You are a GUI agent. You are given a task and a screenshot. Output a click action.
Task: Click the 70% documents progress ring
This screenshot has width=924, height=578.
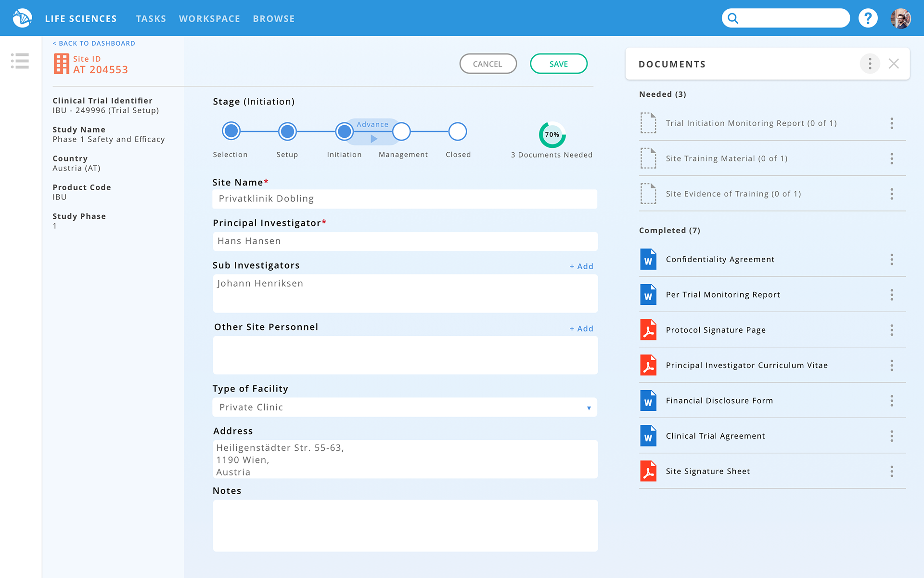pos(552,134)
